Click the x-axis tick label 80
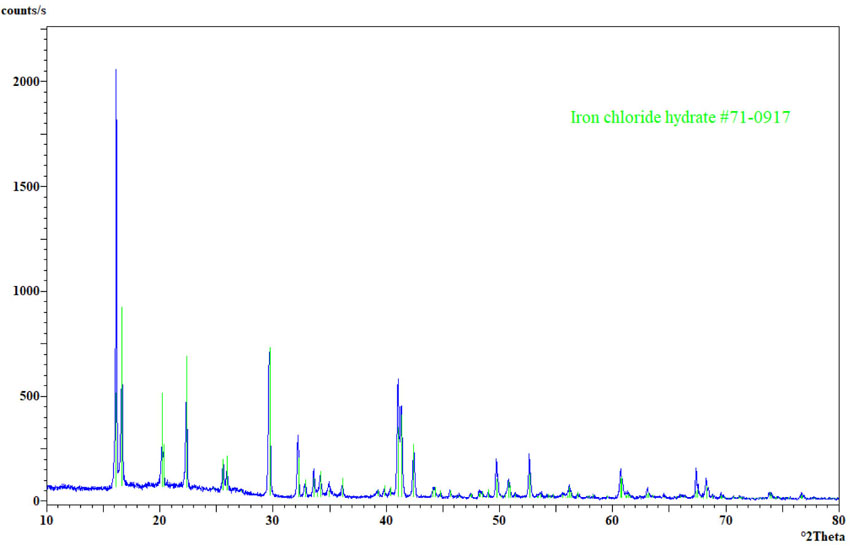850x548 pixels. 839,521
